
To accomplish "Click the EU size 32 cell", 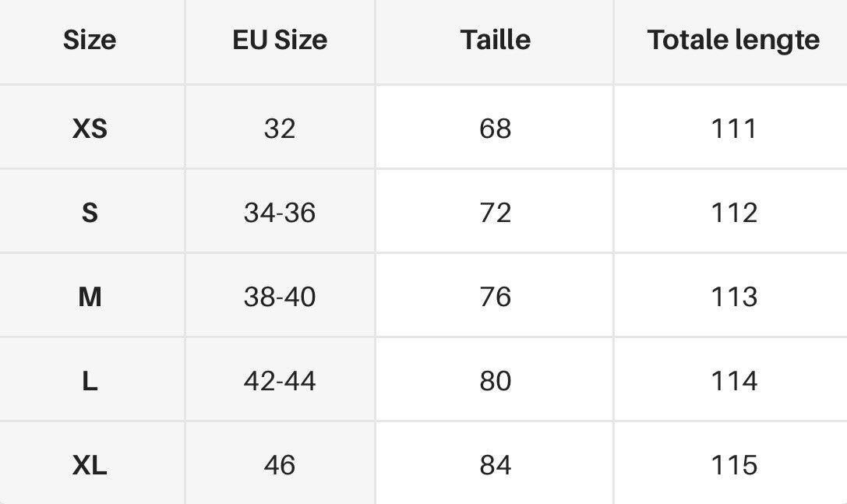I will pos(280,128).
